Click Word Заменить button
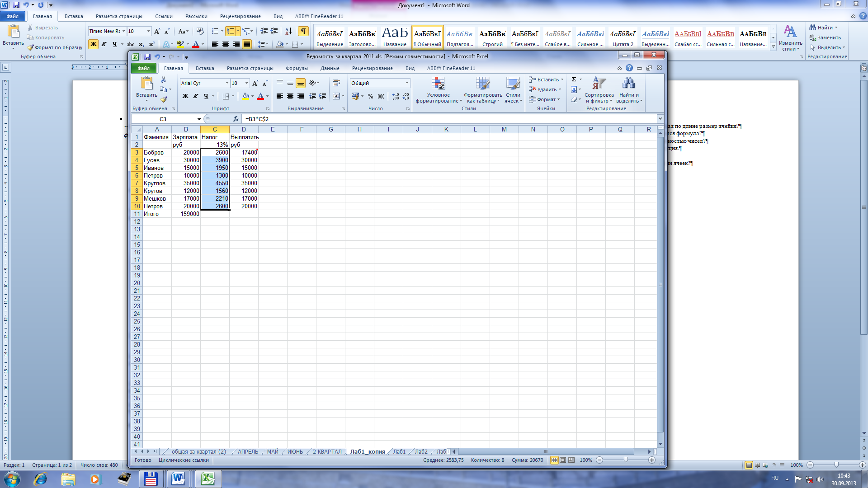 pyautogui.click(x=826, y=38)
